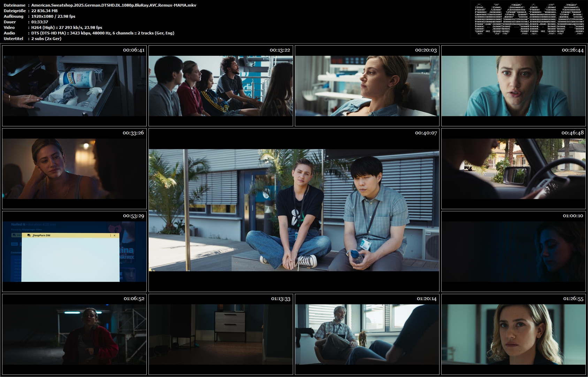Open the thumbnail at 00:46:48
This screenshot has width=588, height=377.
pos(513,168)
